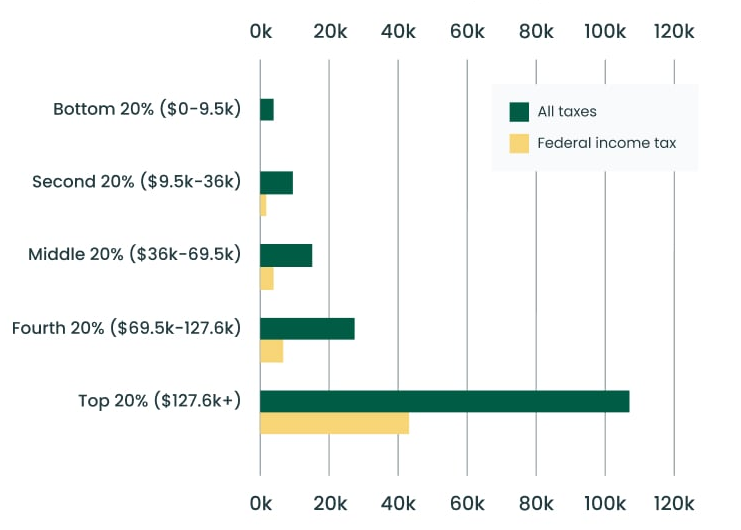This screenshot has width=741, height=530.
Task: Click the Middle 20% Federal income tax bar
Action: coord(267,279)
